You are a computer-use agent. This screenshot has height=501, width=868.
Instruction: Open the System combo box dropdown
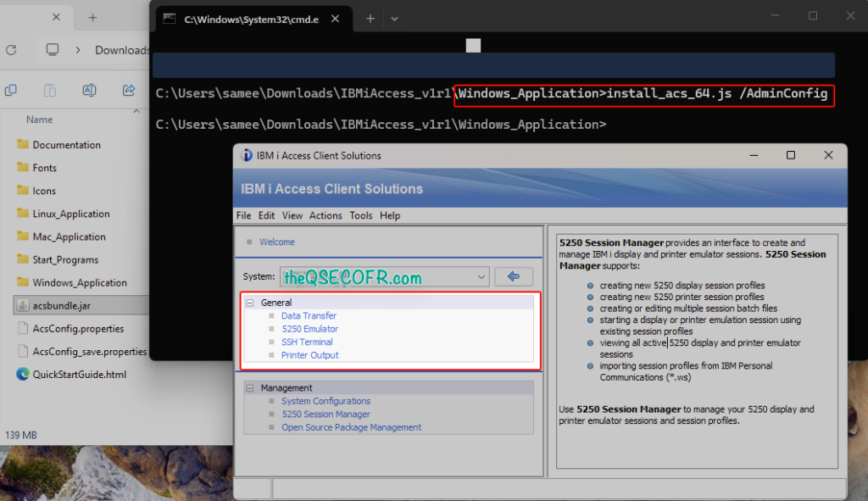tap(481, 277)
